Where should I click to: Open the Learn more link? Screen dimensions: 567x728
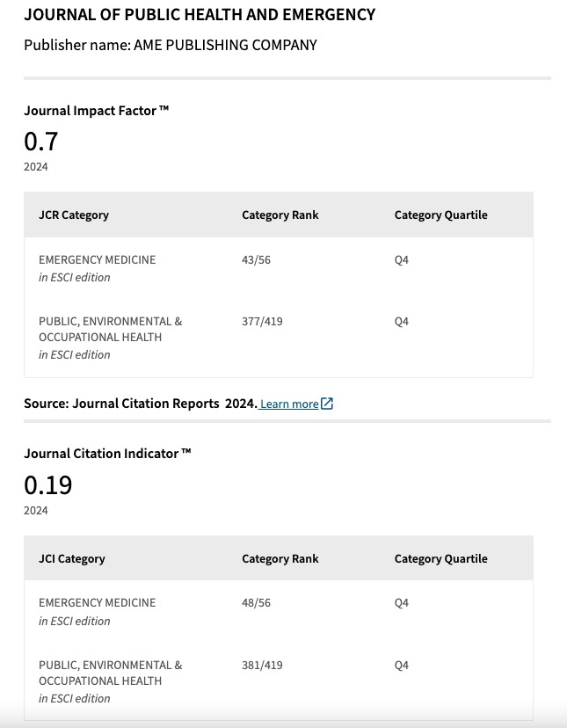[x=289, y=404]
